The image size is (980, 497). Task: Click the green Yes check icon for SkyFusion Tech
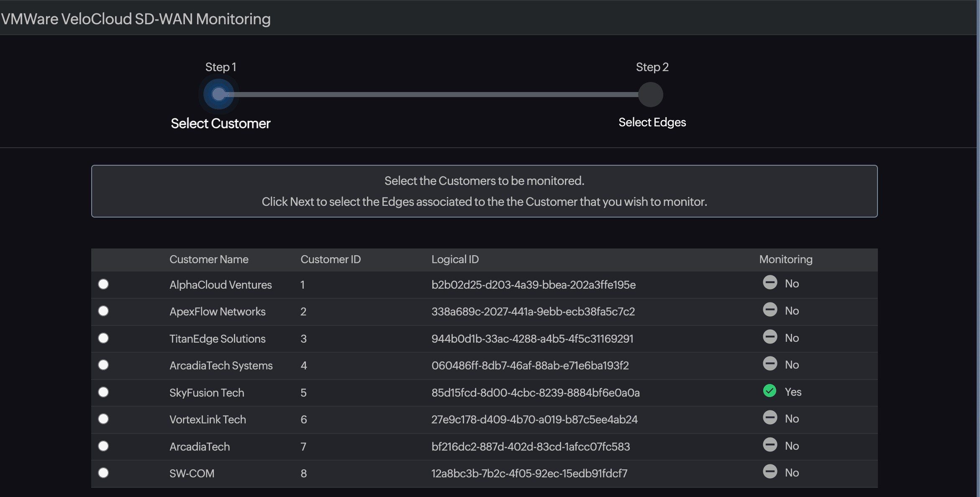[770, 392]
